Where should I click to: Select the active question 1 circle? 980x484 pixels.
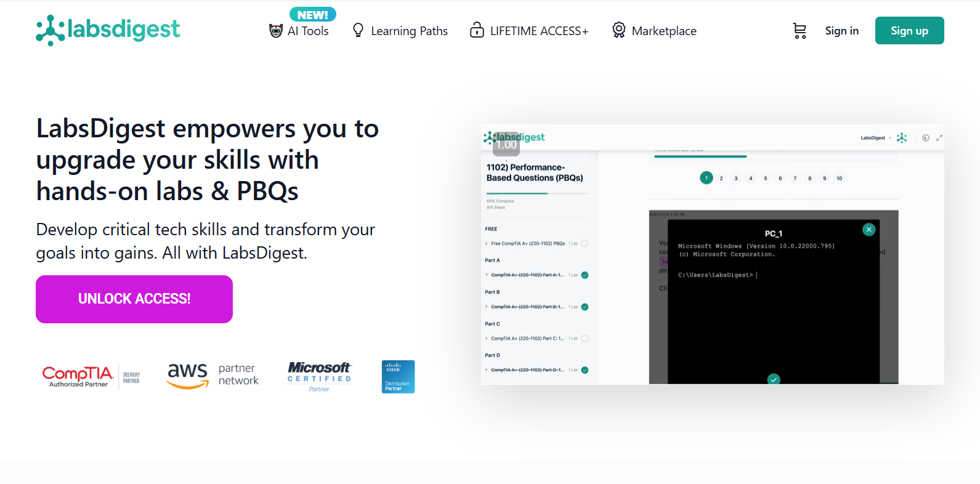707,178
